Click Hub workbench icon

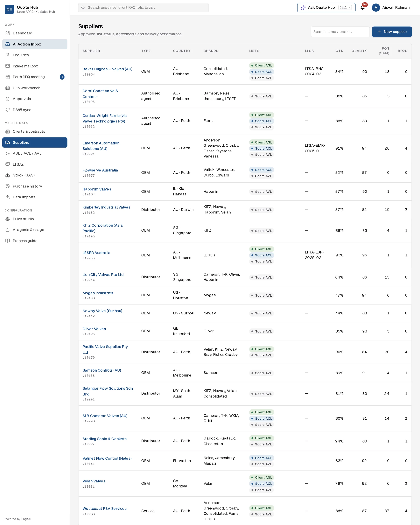[8, 88]
